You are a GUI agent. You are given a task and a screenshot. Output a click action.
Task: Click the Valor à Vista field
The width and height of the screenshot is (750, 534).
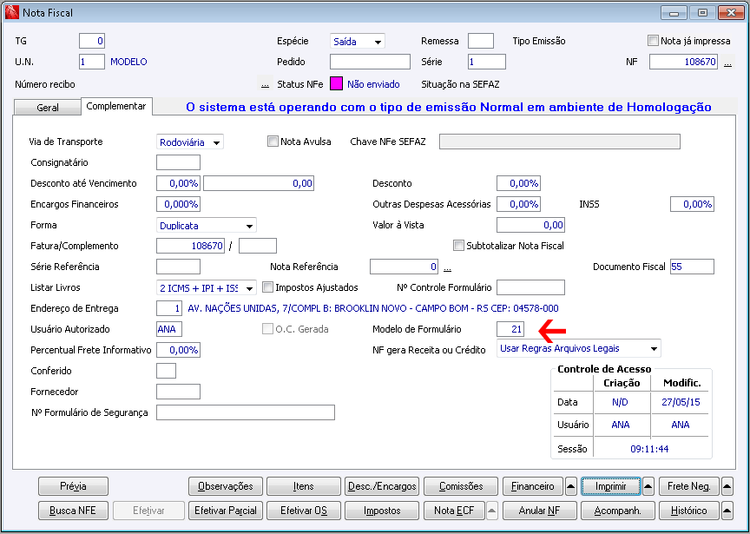pos(531,225)
